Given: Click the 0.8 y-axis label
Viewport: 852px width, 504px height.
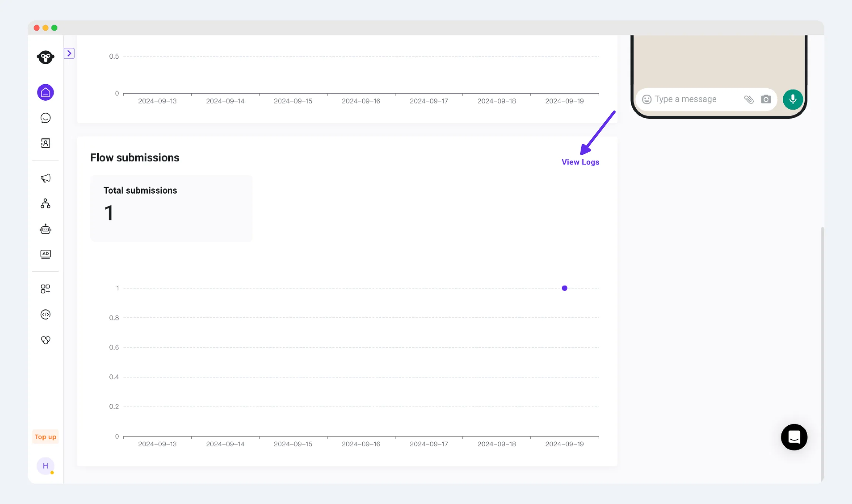Looking at the screenshot, I should pos(114,318).
